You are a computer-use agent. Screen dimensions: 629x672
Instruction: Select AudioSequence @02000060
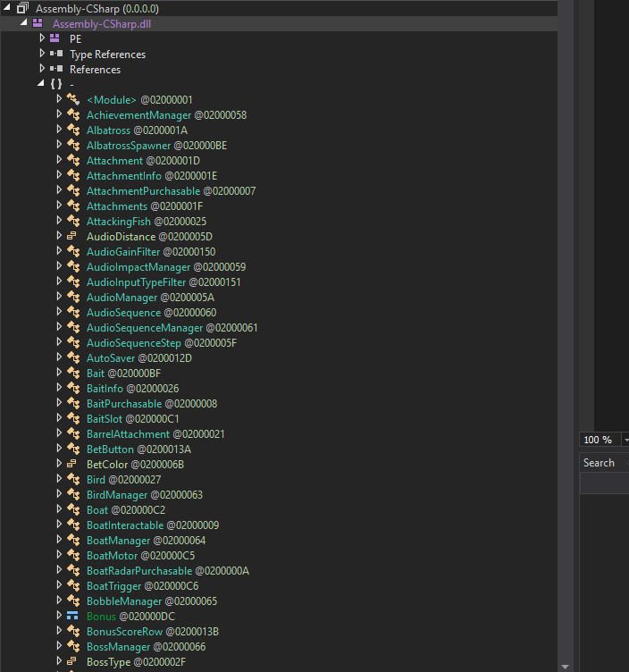pos(151,313)
